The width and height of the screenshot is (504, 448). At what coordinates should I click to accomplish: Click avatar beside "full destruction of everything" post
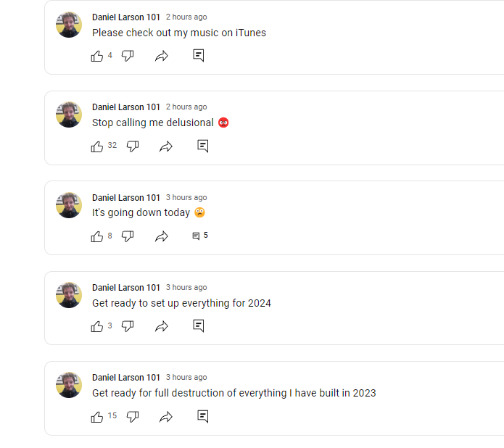[x=69, y=385]
